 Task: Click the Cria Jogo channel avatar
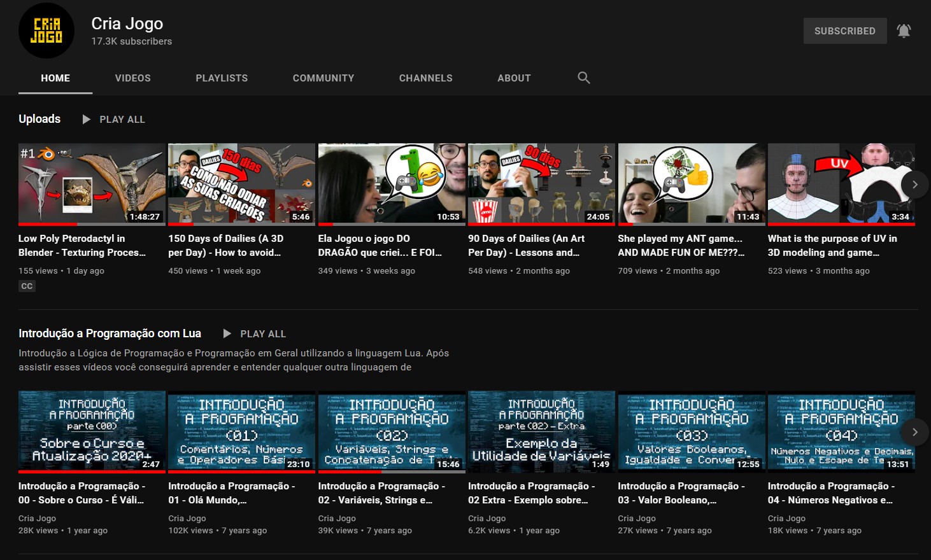point(46,31)
